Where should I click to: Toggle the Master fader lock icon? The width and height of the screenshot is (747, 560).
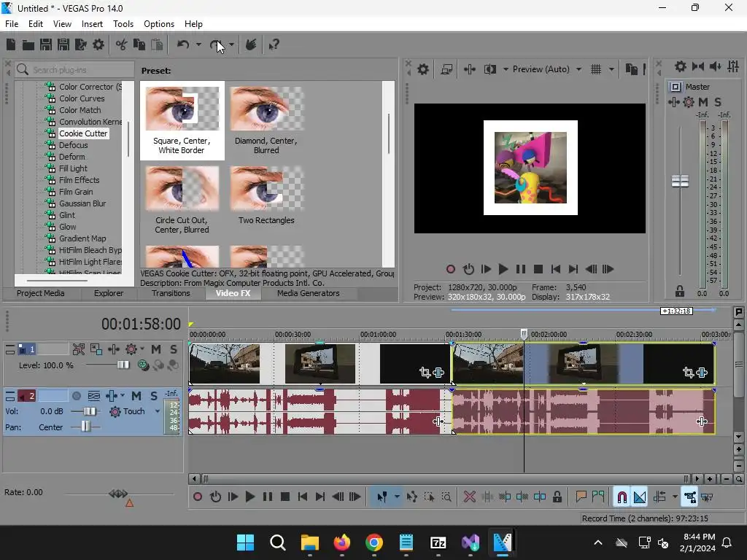pyautogui.click(x=680, y=290)
